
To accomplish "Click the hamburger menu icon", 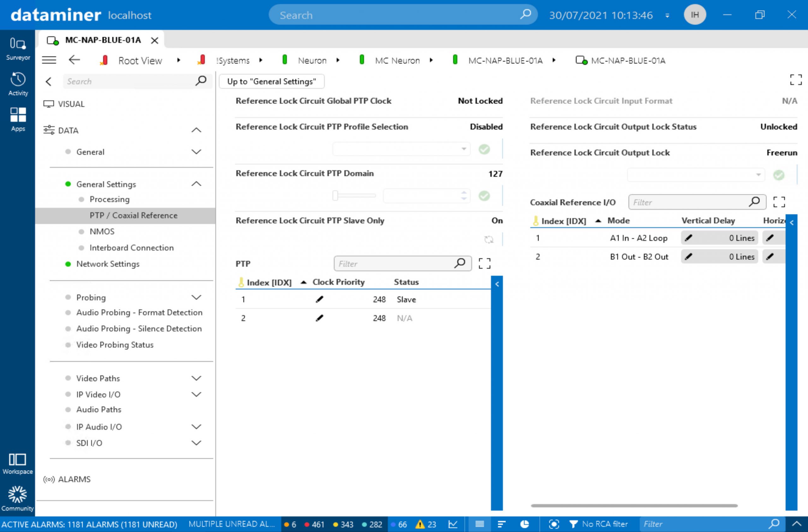I will tap(49, 61).
